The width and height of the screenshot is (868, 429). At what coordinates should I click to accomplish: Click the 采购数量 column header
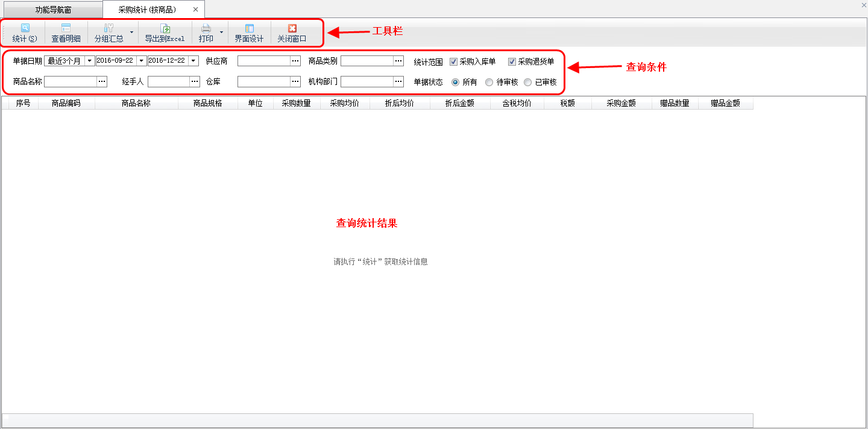click(x=296, y=103)
